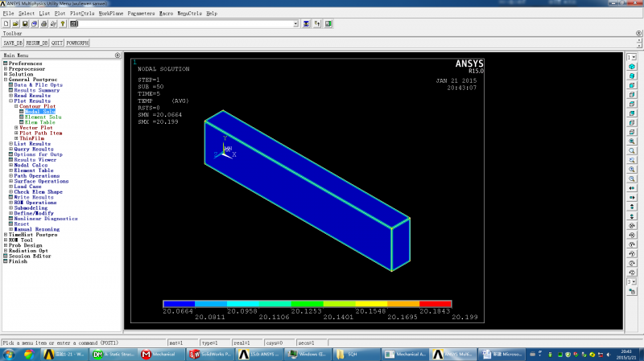Expand the Path Operations node
The image size is (644, 361).
(x=10, y=175)
